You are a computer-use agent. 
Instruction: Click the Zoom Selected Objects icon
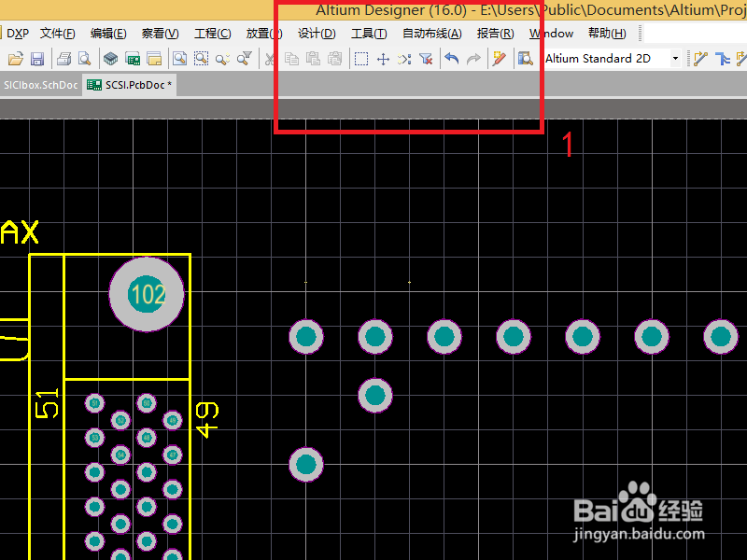222,59
